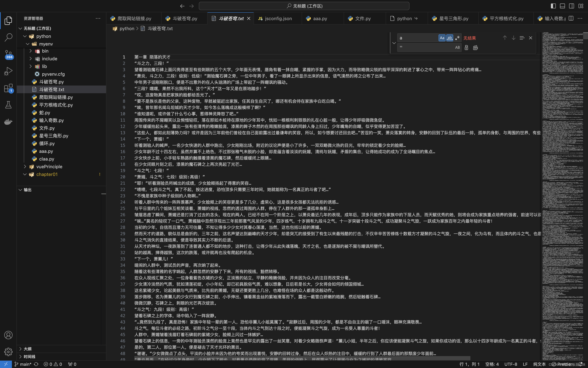588x368 pixels.
Task: Open errors and warnings in status bar
Action: pyautogui.click(x=53, y=364)
